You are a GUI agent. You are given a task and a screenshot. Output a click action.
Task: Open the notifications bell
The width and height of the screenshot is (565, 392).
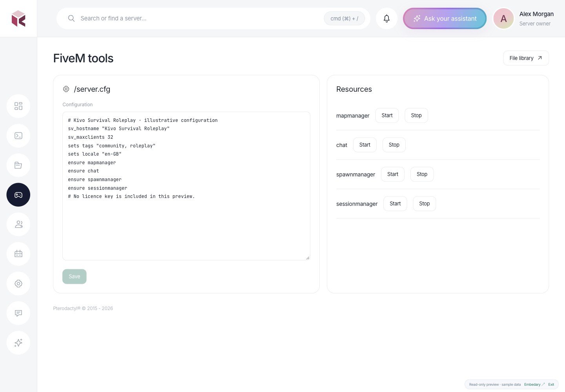coord(386,18)
